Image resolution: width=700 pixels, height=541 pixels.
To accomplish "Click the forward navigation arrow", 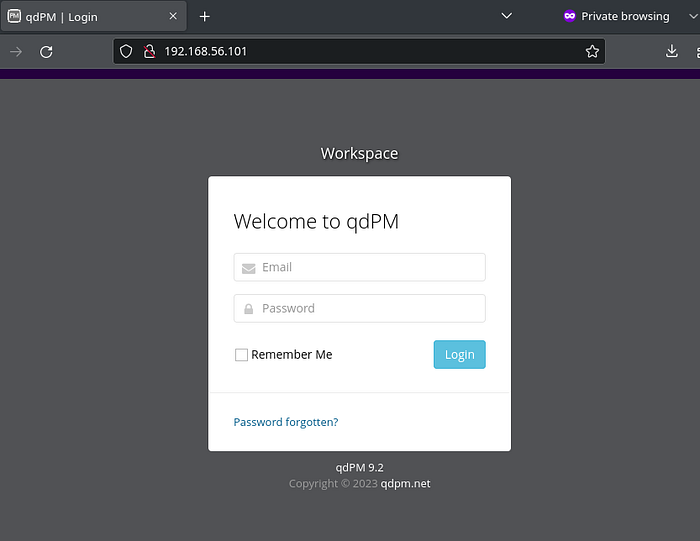I will (16, 52).
